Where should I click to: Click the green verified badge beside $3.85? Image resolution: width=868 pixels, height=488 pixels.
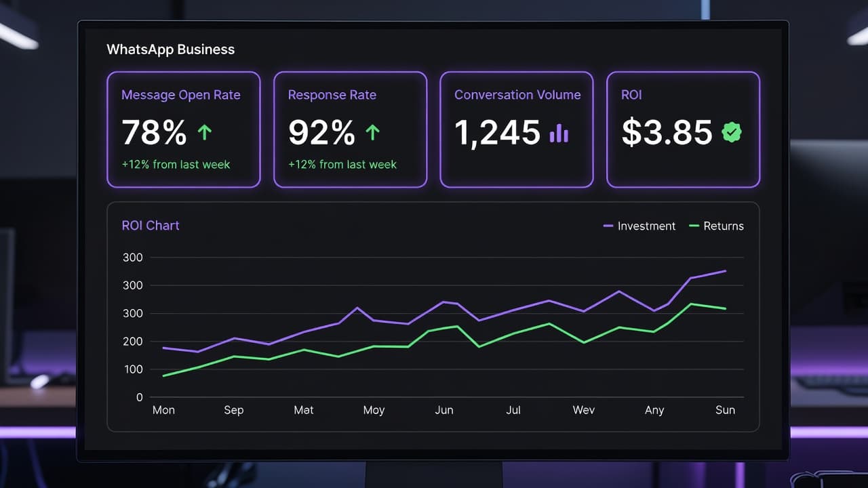point(731,132)
